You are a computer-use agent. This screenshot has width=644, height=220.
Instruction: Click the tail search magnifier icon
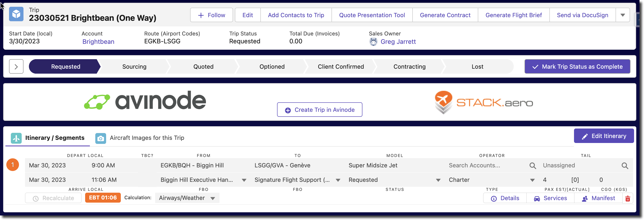click(x=625, y=166)
